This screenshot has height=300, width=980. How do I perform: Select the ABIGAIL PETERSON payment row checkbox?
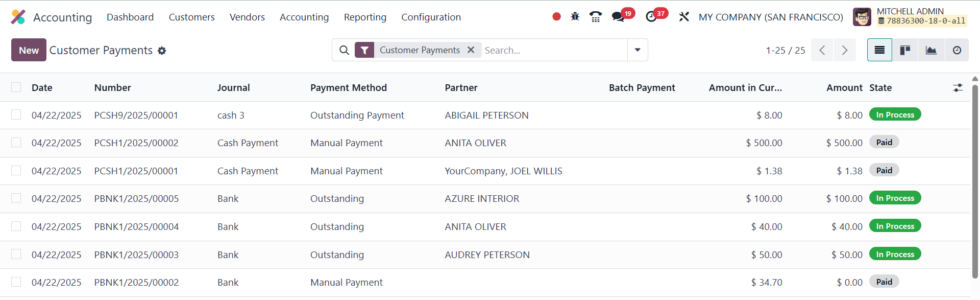click(x=16, y=115)
